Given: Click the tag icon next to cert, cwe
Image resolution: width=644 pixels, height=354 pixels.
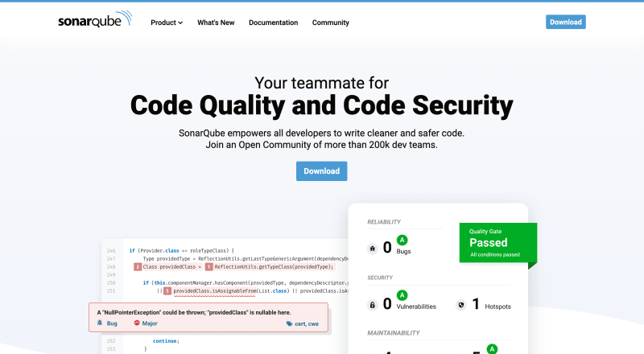Looking at the screenshot, I should coord(290,323).
